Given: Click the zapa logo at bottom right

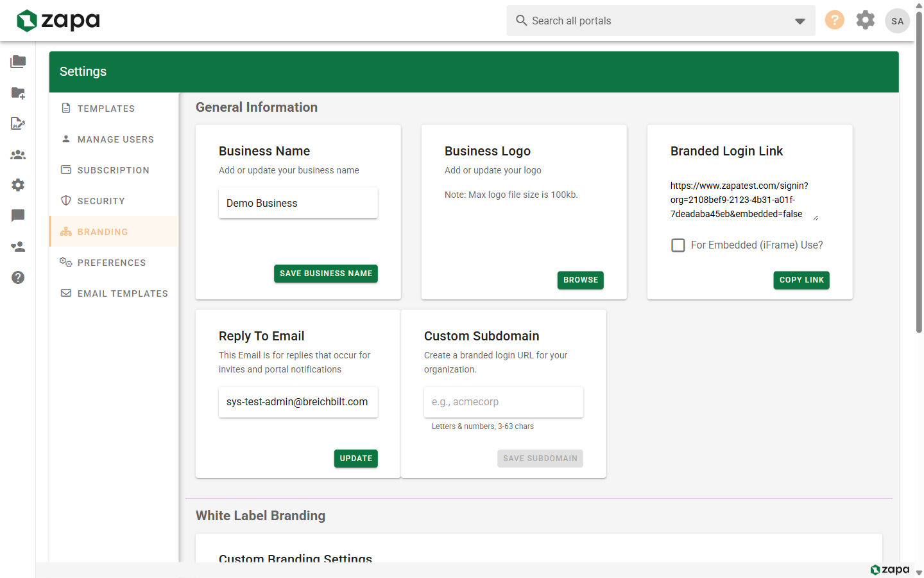Looking at the screenshot, I should pyautogui.click(x=890, y=570).
